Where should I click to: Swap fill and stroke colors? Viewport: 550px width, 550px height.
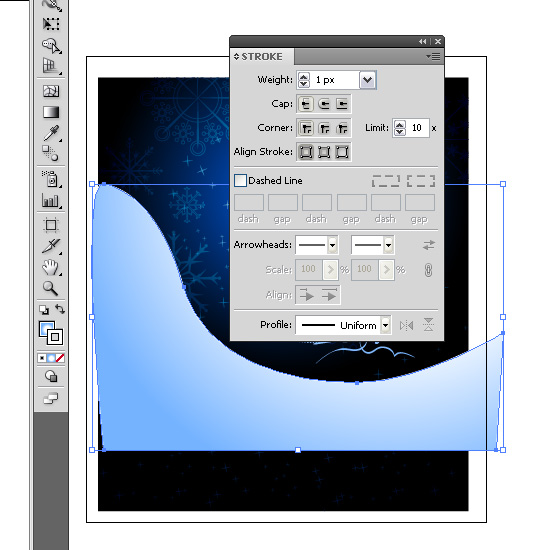coord(60,309)
